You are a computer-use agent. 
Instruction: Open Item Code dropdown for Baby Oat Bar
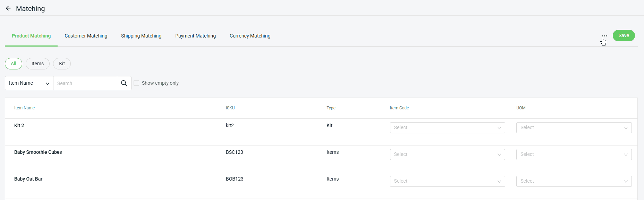point(447,181)
